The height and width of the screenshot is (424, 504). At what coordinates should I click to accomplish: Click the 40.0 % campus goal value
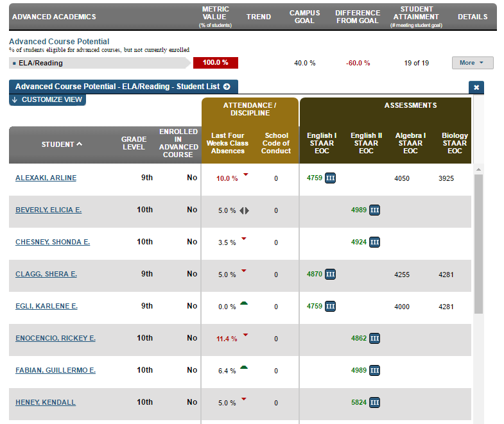[305, 64]
